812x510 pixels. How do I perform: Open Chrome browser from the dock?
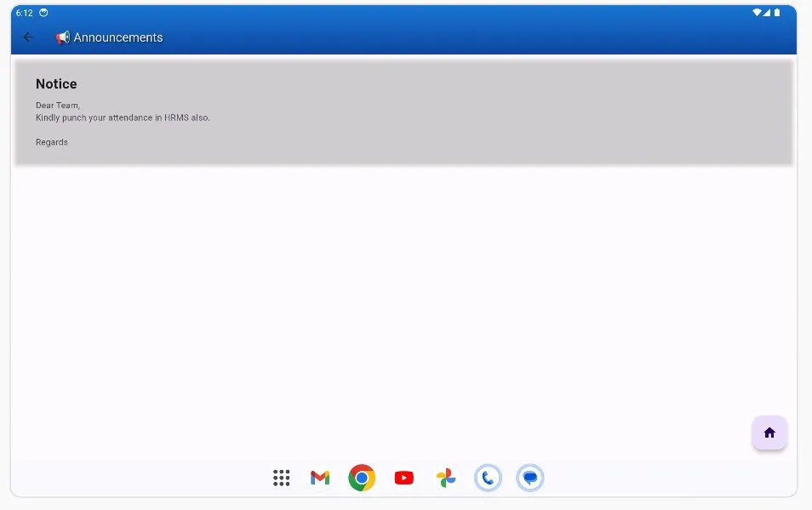point(362,478)
